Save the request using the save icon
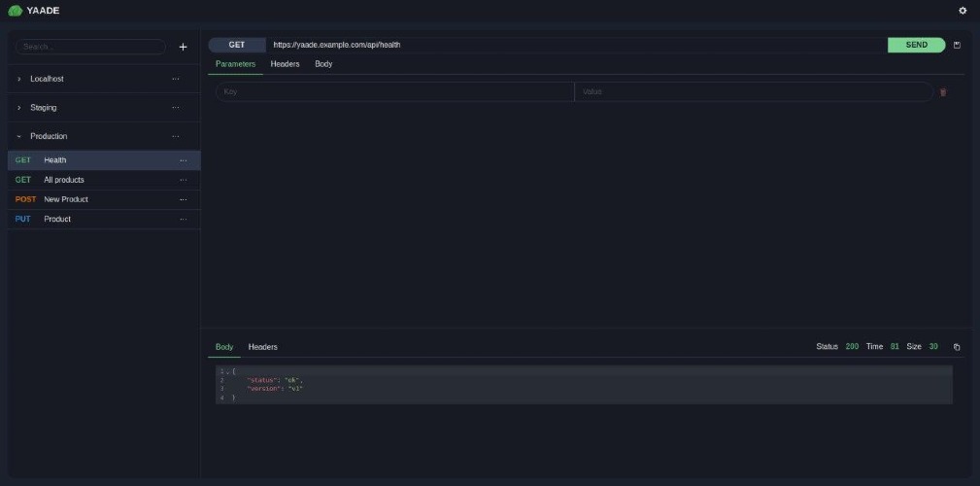Image resolution: width=980 pixels, height=486 pixels. pos(957,45)
